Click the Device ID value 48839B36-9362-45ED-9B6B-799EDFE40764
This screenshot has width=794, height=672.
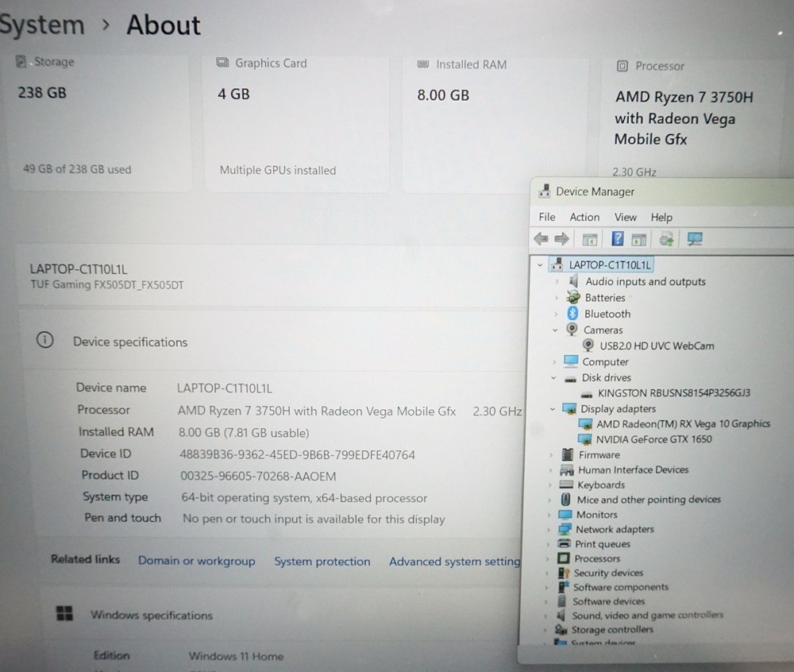coord(297,455)
